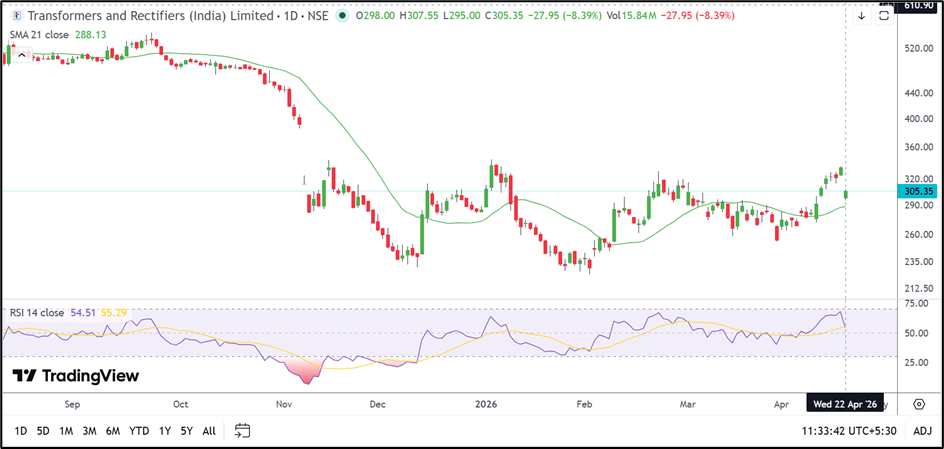Open the go-to-date calendar icon
Screen dimensions: 944x449
pyautogui.click(x=242, y=431)
